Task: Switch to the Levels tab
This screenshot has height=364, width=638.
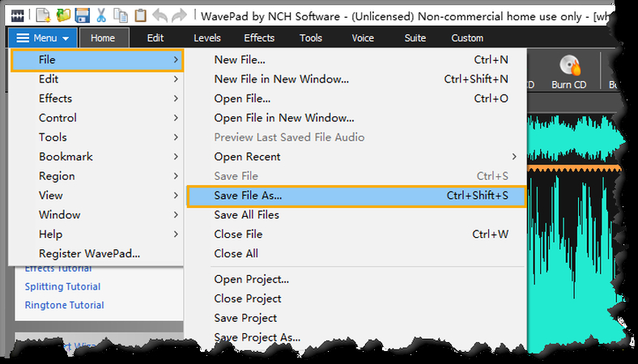Action: click(x=206, y=38)
